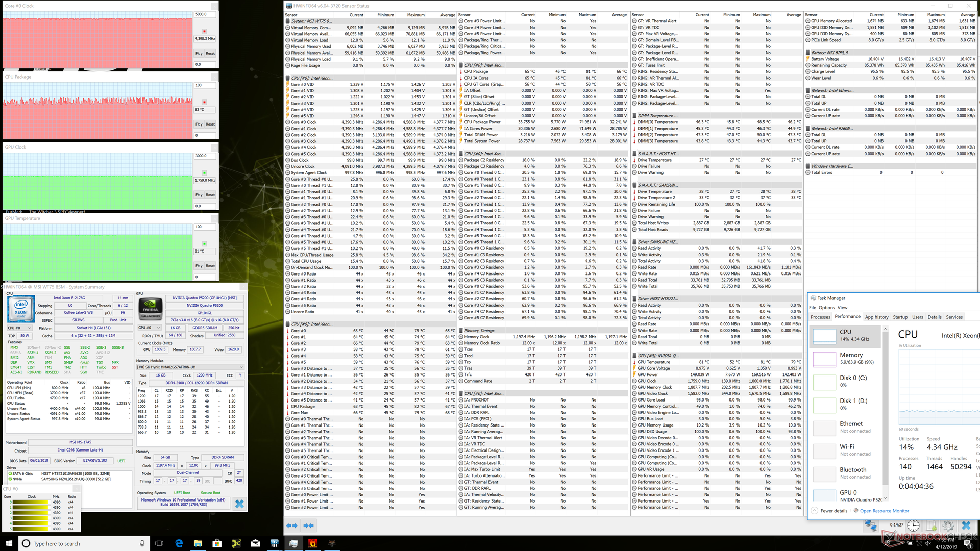The image size is (980, 551).
Task: Click green color swatch in GPU Clock graph
Action: coord(204,173)
